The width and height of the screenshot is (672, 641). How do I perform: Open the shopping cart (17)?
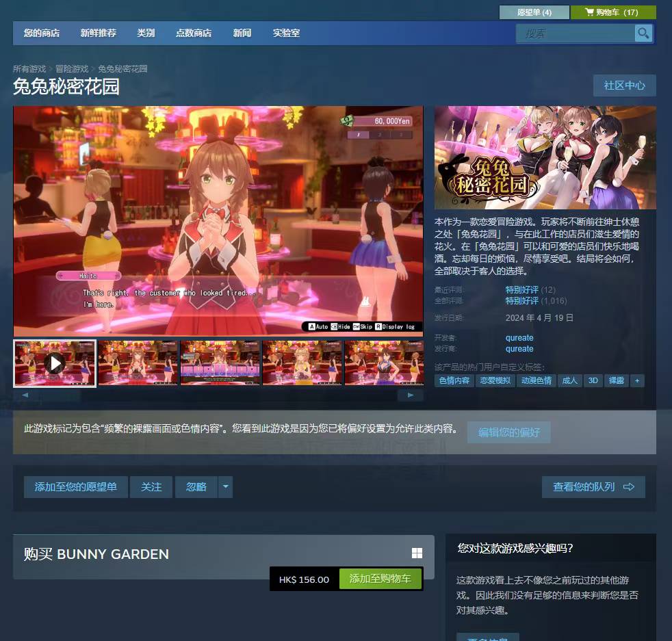[613, 12]
